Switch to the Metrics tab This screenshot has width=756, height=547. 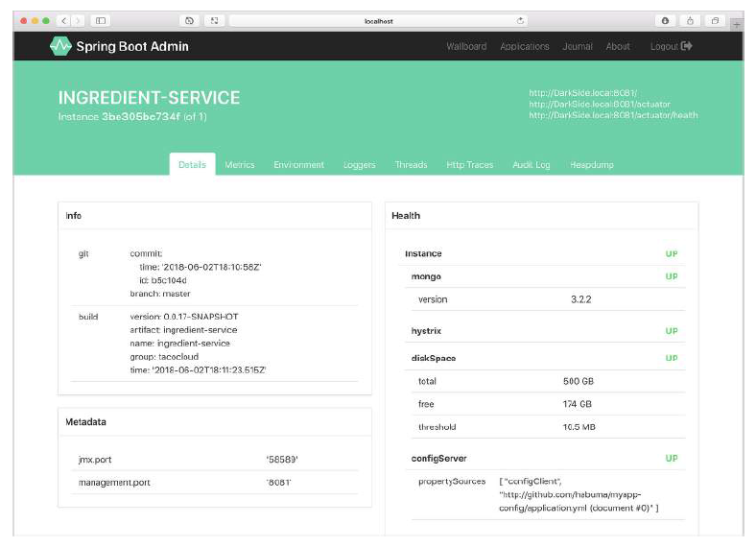coord(240,164)
